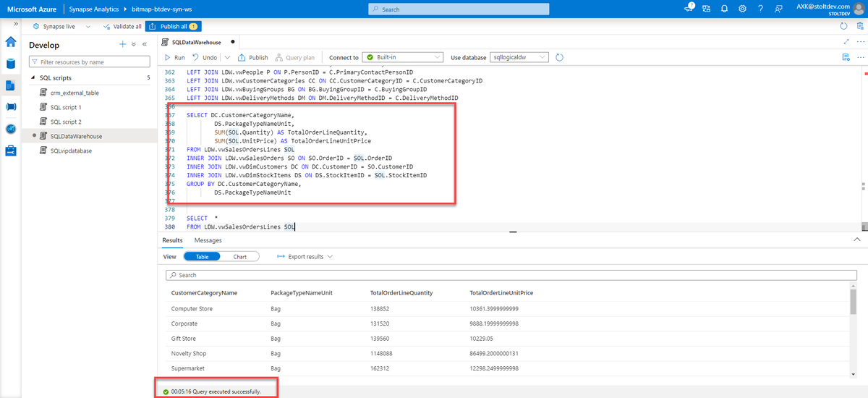Focus the Filter resources by name field

pos(88,62)
